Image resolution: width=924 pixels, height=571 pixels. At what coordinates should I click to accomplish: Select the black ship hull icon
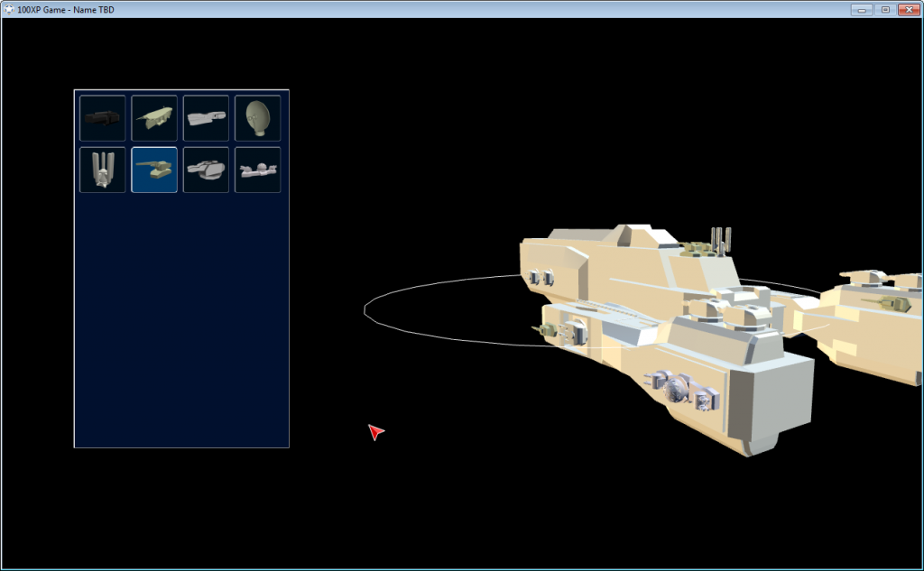(103, 118)
